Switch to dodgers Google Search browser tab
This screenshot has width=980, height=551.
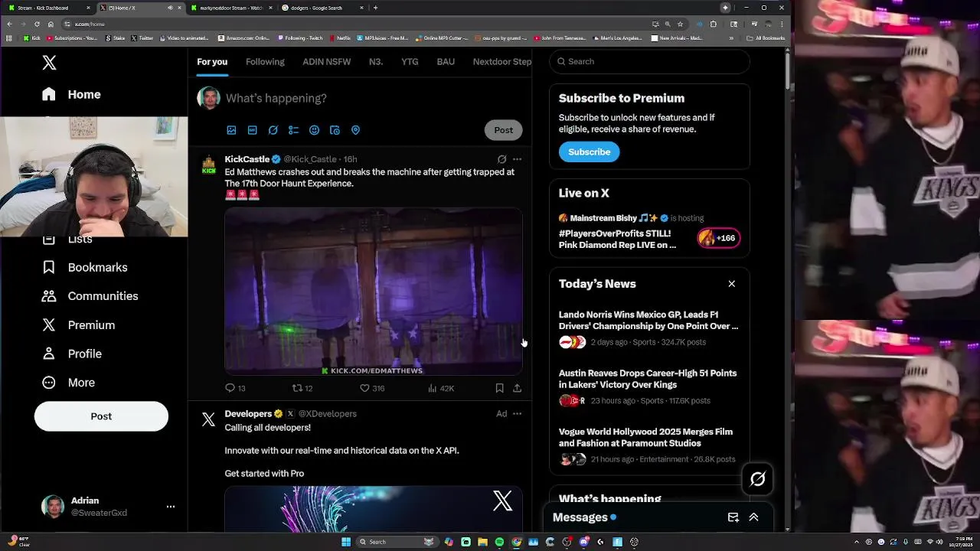(x=321, y=8)
